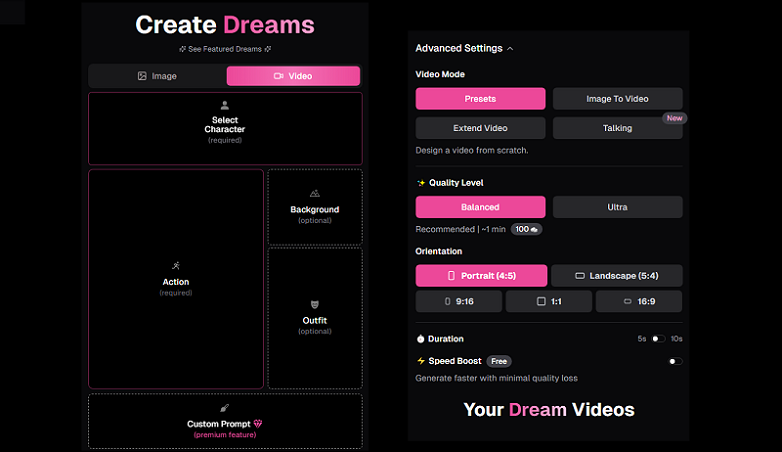Click the Background mountain icon
This screenshot has width=782, height=452.
tap(315, 194)
